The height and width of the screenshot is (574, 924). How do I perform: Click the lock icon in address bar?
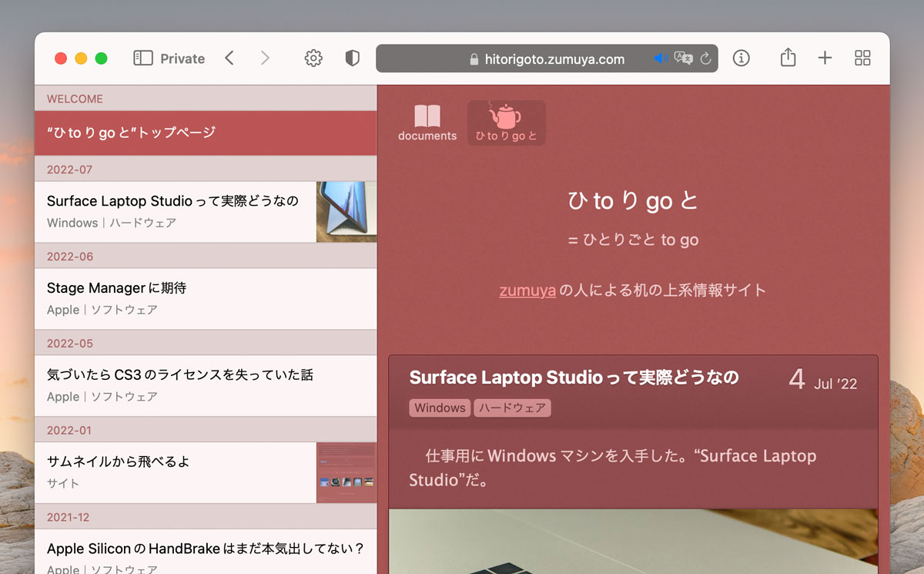(x=474, y=59)
